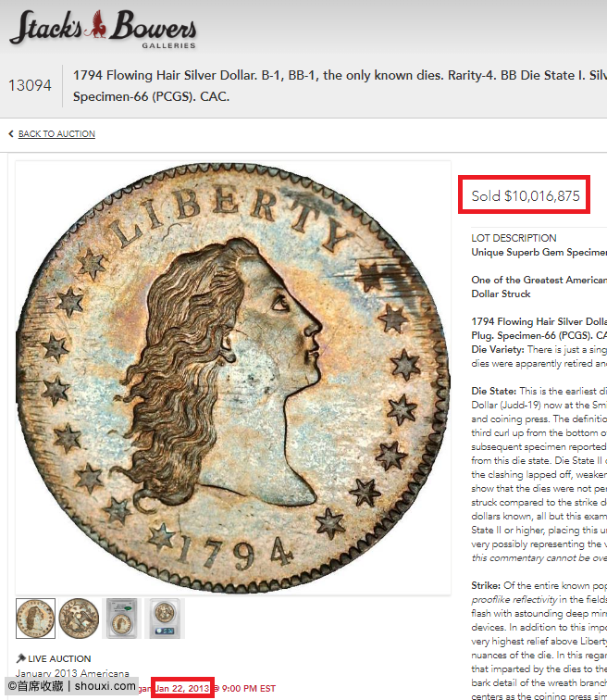Select the PCGS slab front thumbnail

coord(122,619)
